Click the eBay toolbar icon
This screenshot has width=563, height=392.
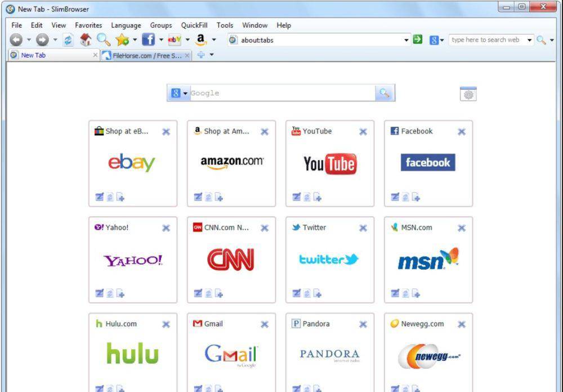click(175, 39)
